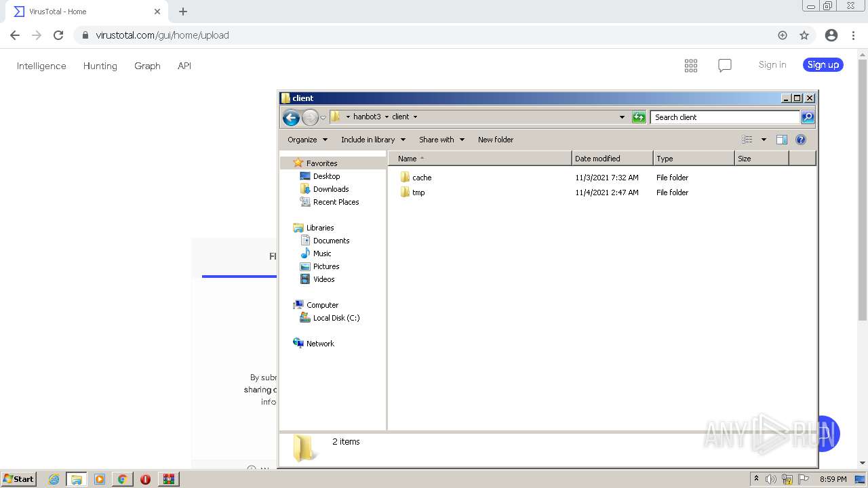The image size is (868, 488).
Task: Open recent pages dropdown beside forward arrow
Action: coord(323,117)
